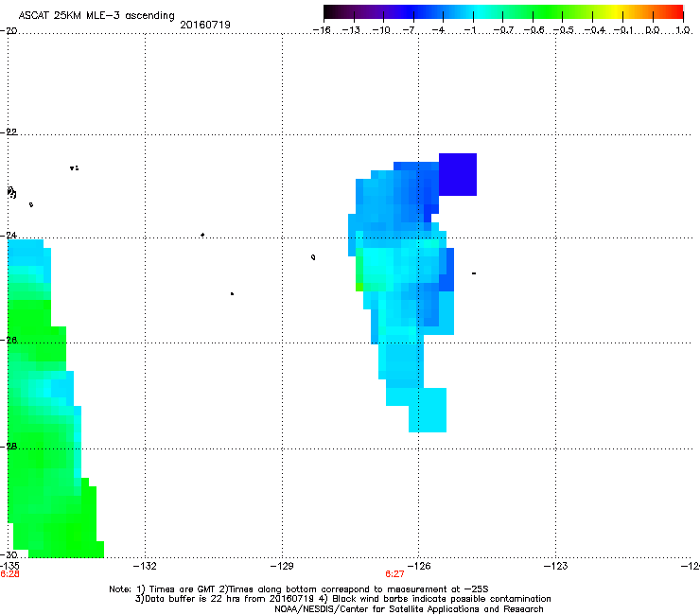Viewport: 700px width, 615px height.
Task: Click the -0.6 color scale label
Action: click(x=534, y=30)
